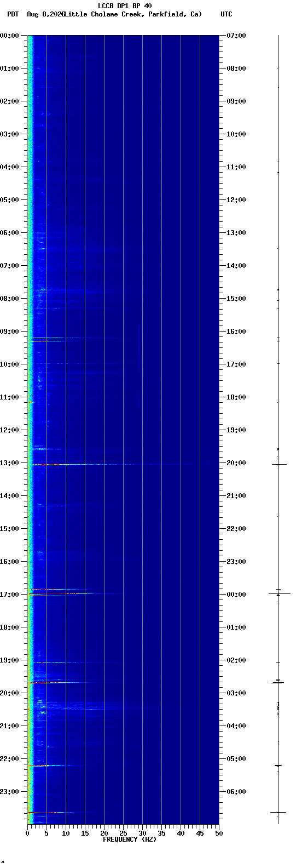
Task: Click the '03:00' label on the PDT axis
Action: [x=10, y=134]
